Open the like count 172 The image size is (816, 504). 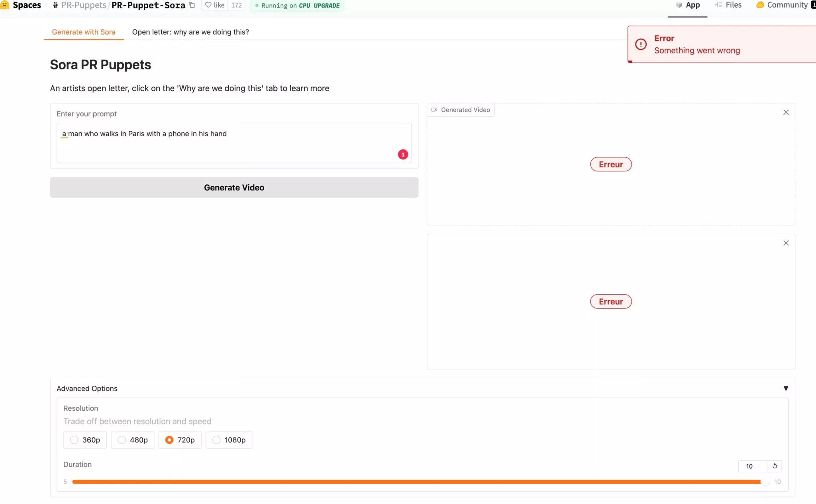pyautogui.click(x=237, y=5)
